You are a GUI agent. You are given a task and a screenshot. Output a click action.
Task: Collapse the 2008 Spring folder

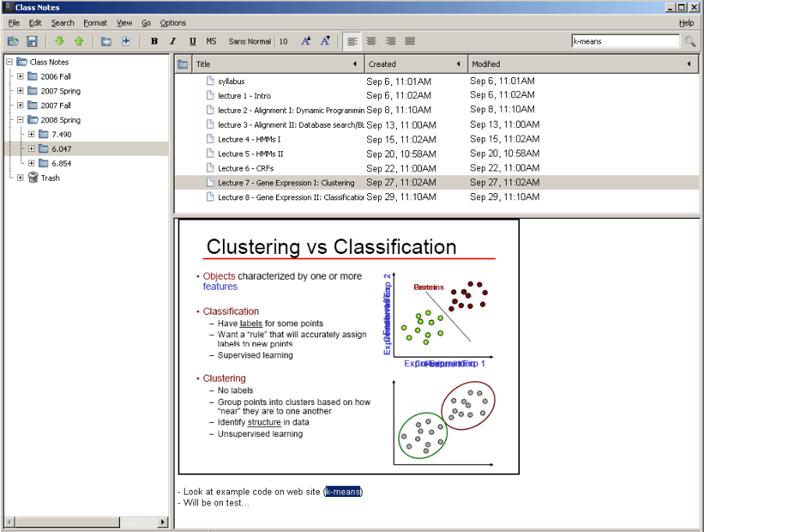click(x=20, y=120)
